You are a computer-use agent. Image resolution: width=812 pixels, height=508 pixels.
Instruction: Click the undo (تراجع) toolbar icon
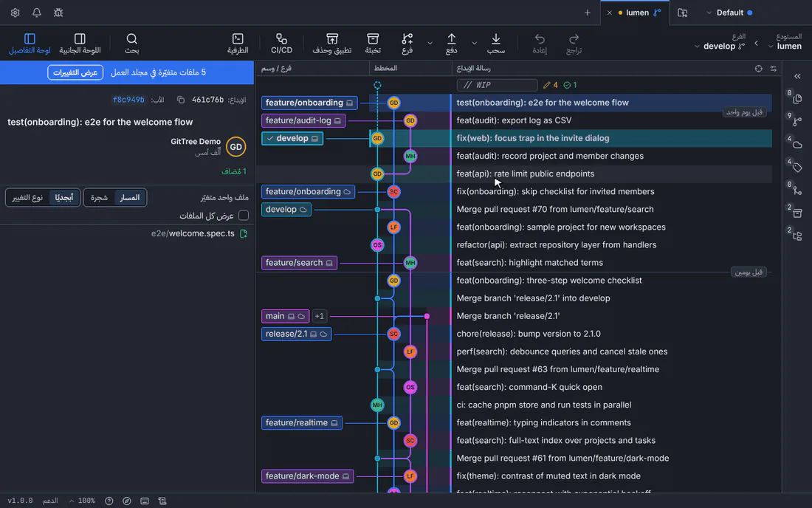(x=574, y=44)
